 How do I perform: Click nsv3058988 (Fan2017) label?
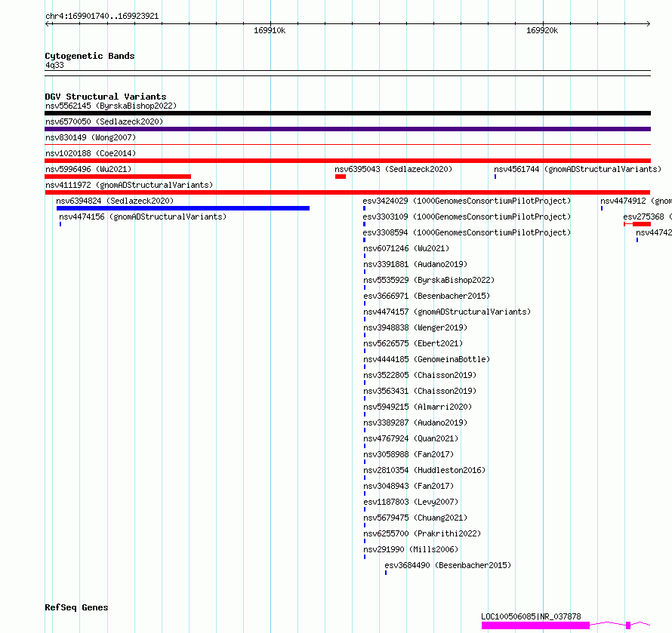tap(408, 454)
